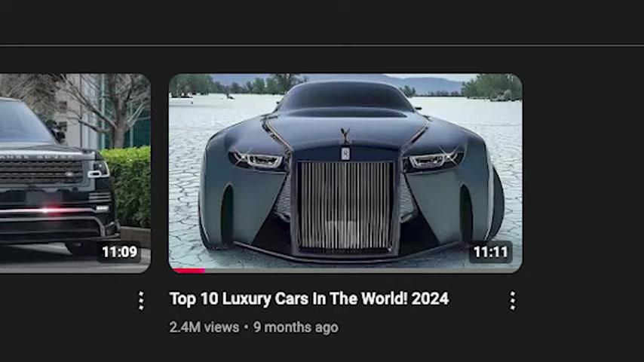Click the Rolls-Royce right headlight

coord(434,158)
